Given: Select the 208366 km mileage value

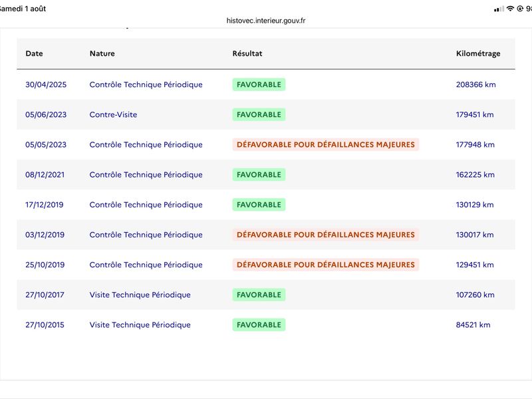Looking at the screenshot, I should pos(475,84).
